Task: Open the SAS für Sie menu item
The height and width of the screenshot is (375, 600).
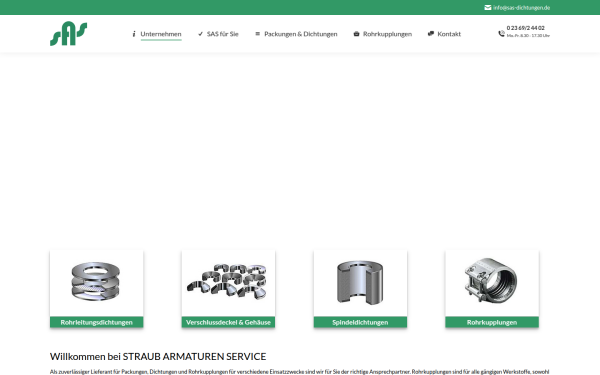Action: tap(223, 34)
